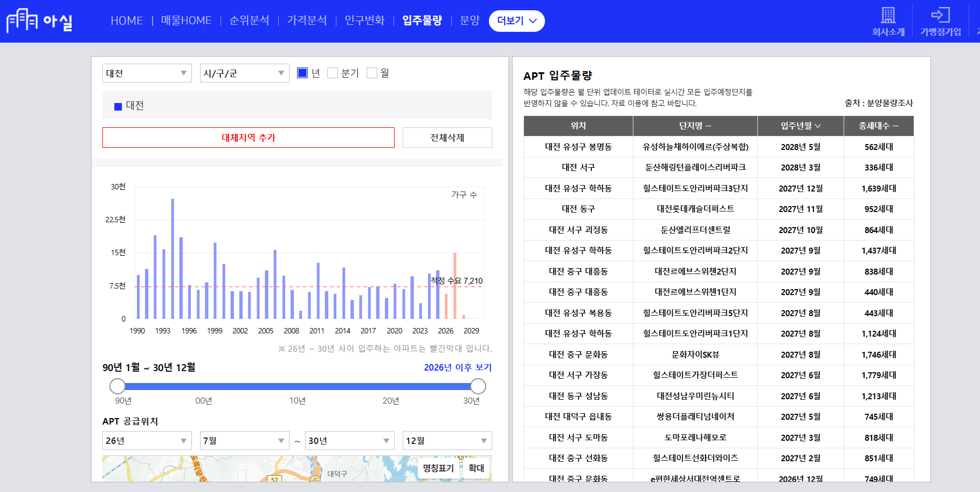Click the 위치 column header

[578, 126]
